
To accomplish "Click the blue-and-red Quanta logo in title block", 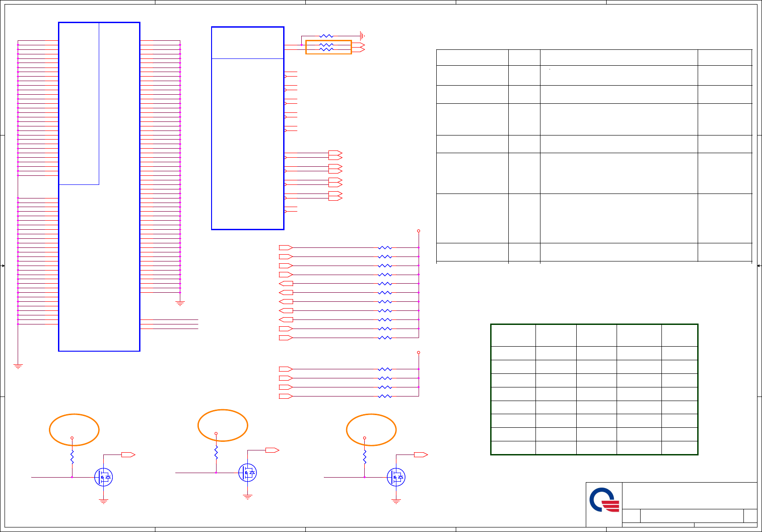I will [604, 500].
